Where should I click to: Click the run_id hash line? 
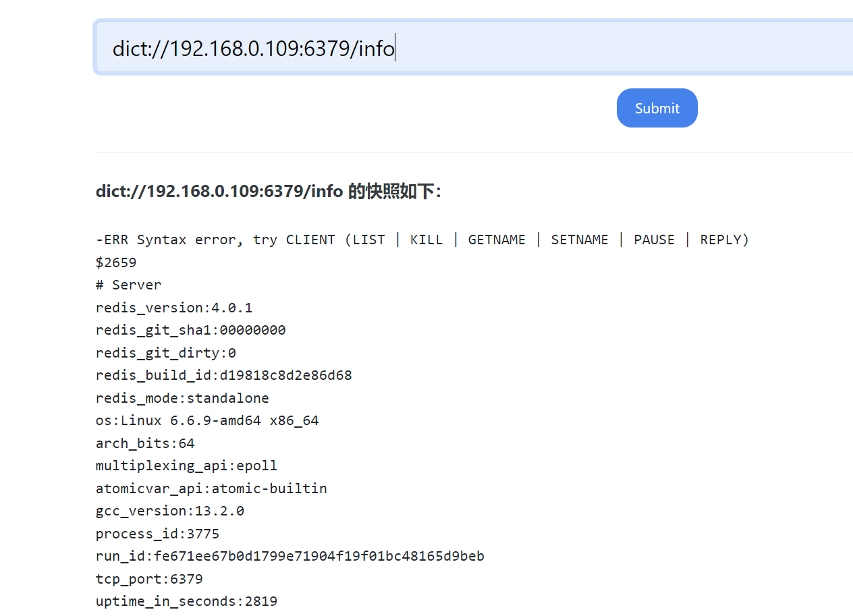[x=290, y=556]
